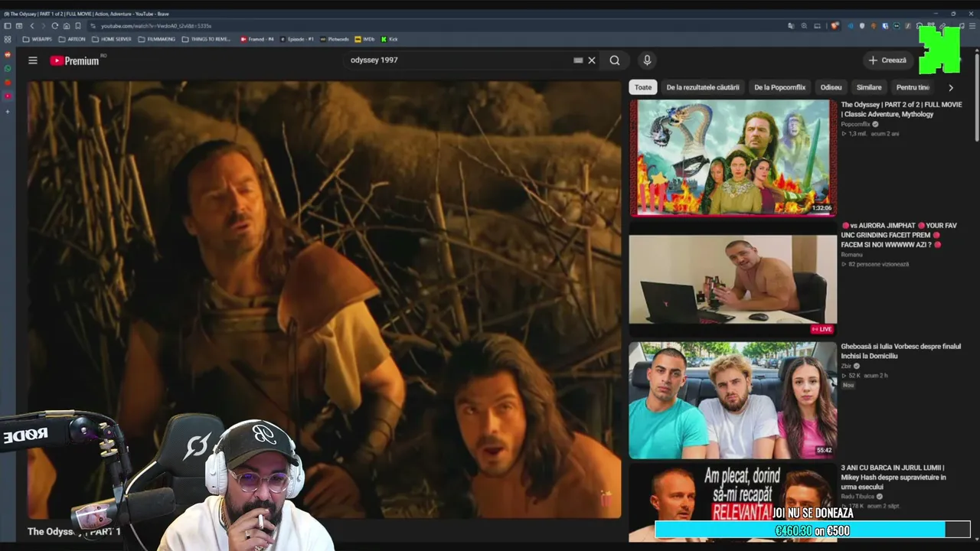The width and height of the screenshot is (980, 551).
Task: Open 'The Odyssey | PART 2 of 2' title
Action: [x=901, y=109]
